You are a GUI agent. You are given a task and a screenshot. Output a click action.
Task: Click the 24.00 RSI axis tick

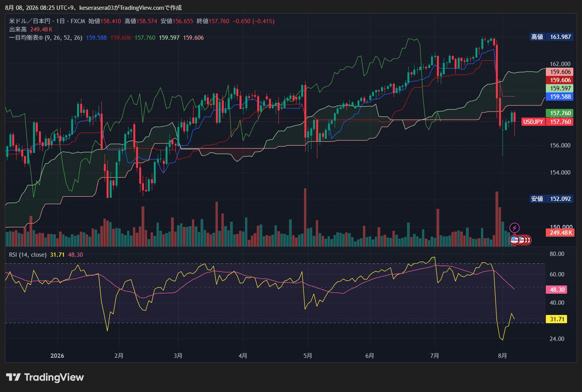pos(557,339)
